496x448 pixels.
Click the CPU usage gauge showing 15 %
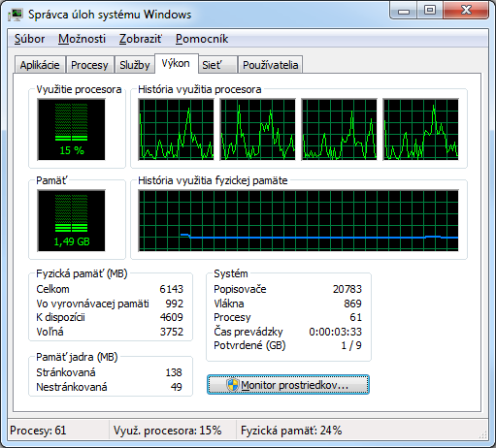point(71,130)
